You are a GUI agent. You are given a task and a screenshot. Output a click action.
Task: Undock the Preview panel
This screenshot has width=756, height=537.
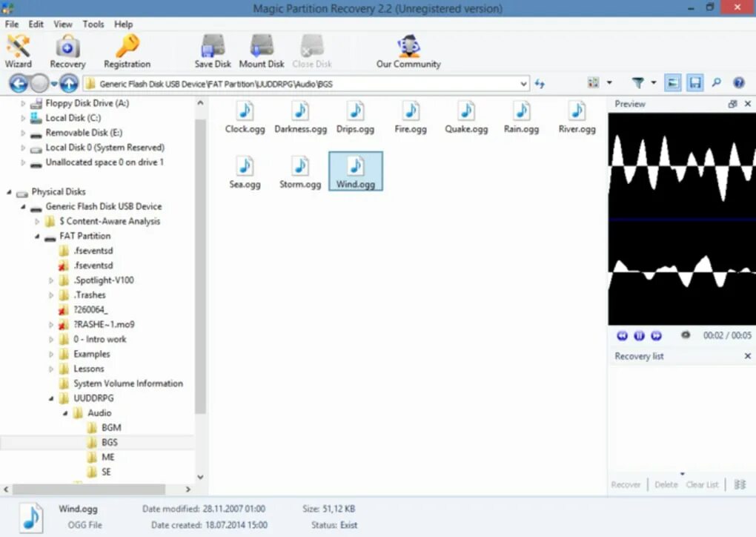tap(732, 104)
